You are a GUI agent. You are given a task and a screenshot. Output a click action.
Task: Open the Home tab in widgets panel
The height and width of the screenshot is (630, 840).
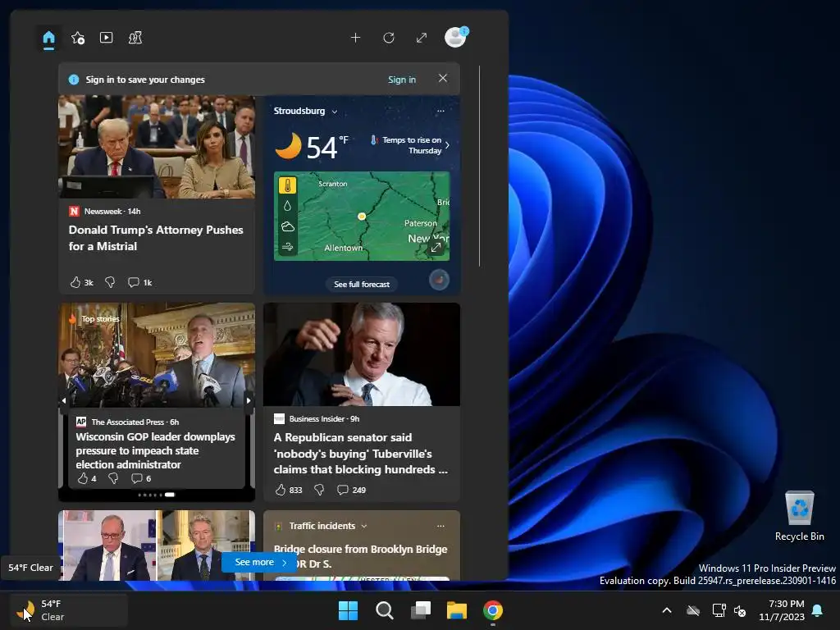[48, 38]
